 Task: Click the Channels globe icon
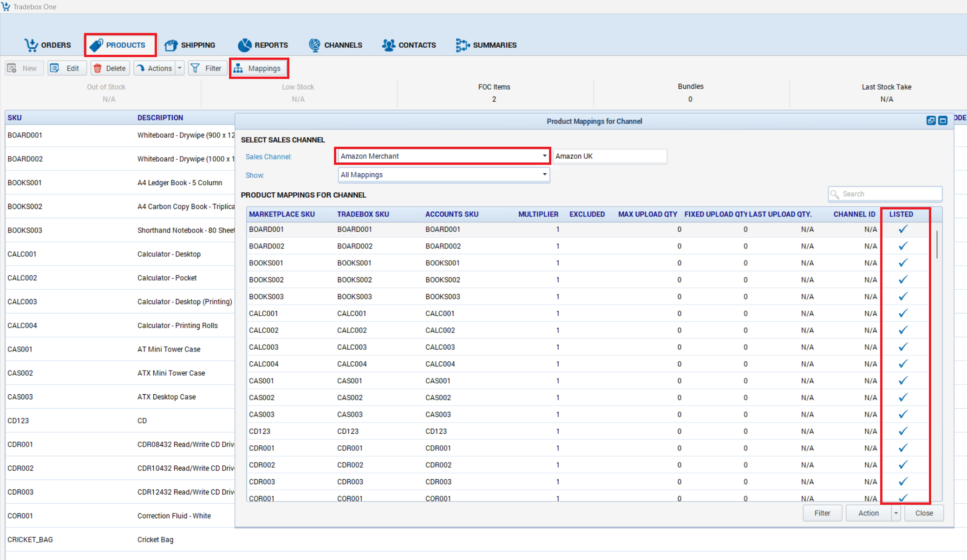(314, 45)
